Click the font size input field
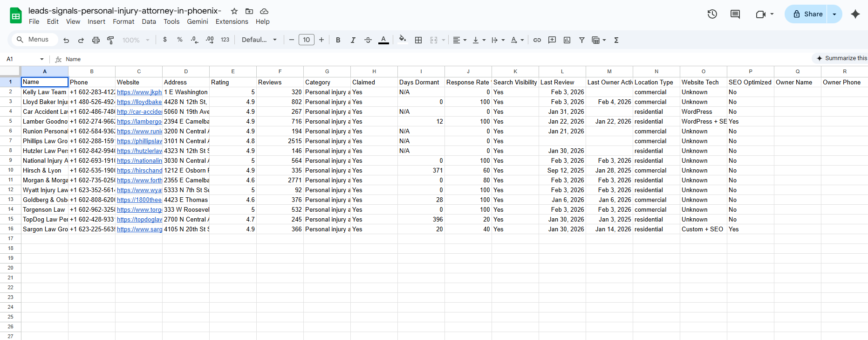The height and width of the screenshot is (340, 868). tap(307, 40)
